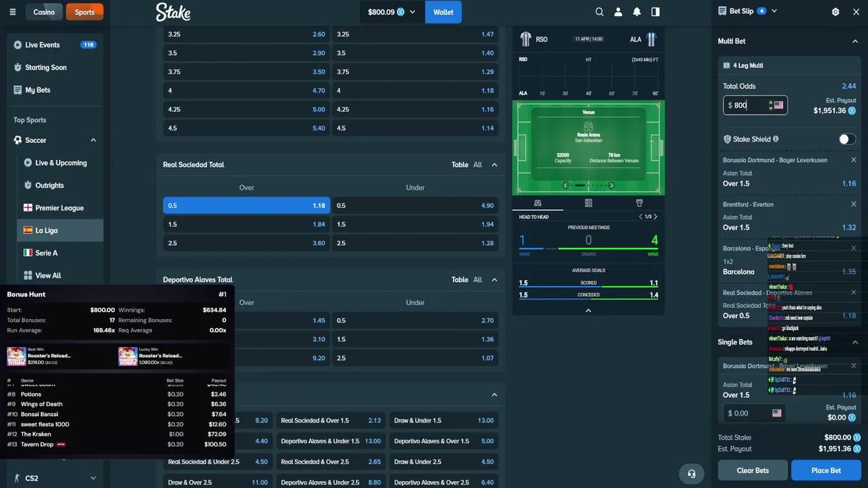Screen dimensions: 868x488
Task: Show the lineups jersey icon in match widget
Action: (639, 203)
